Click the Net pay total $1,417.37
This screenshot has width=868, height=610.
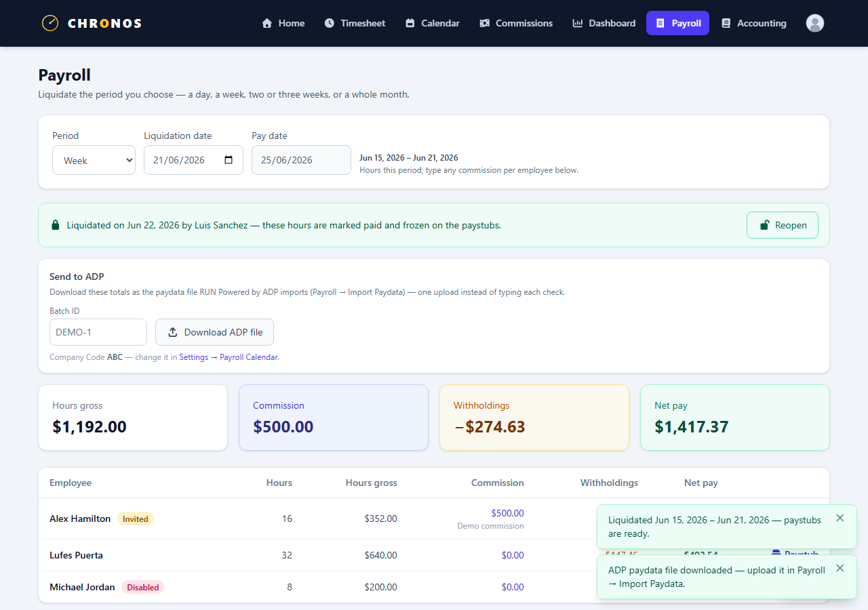point(692,427)
